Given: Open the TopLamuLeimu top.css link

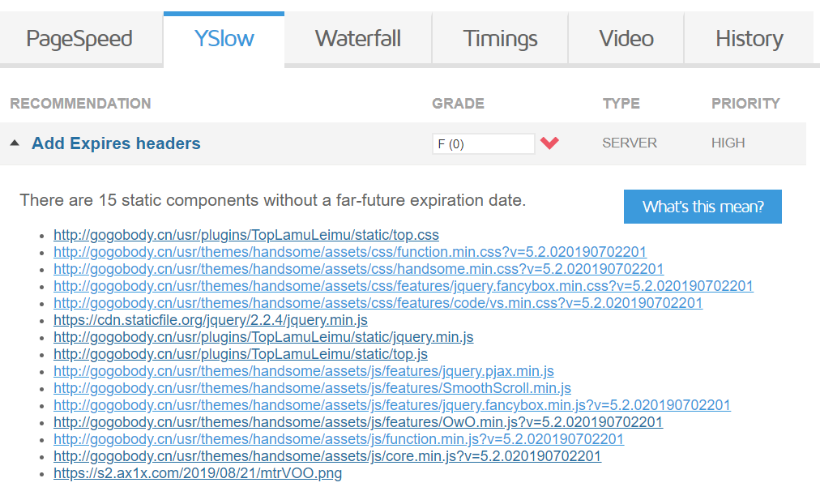Looking at the screenshot, I should pos(246,235).
